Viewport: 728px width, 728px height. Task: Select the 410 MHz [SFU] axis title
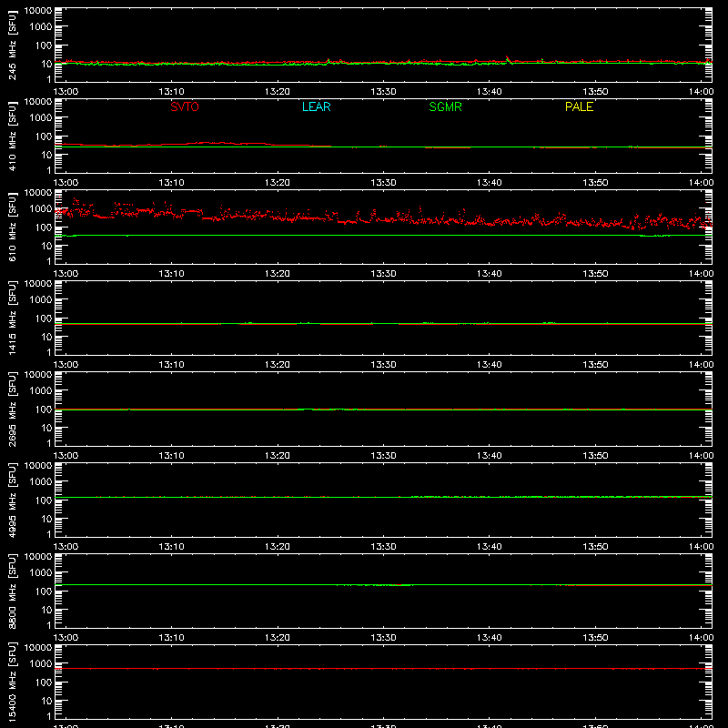12,136
